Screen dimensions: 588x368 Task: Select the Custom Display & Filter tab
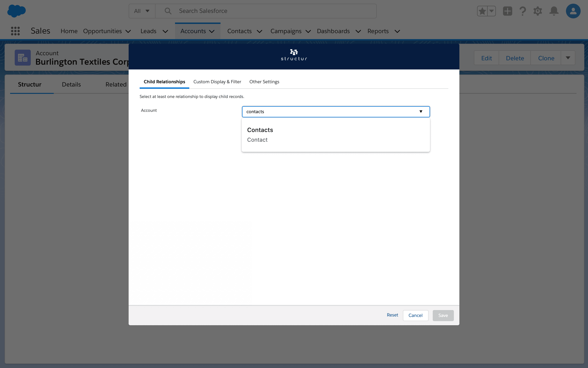tap(217, 82)
